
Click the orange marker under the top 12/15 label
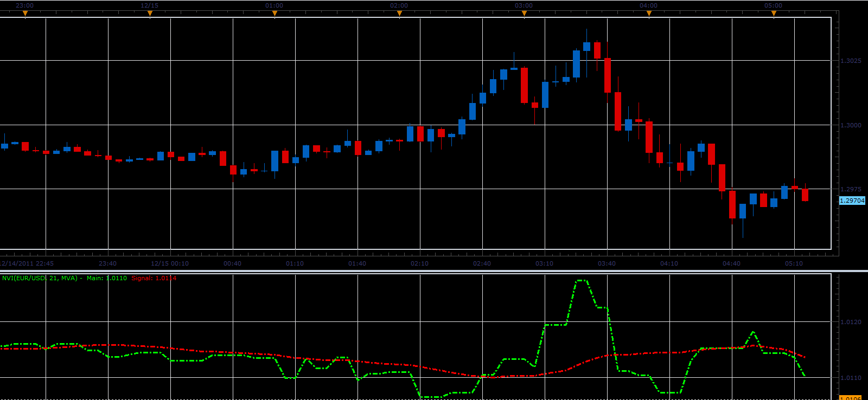[x=150, y=14]
